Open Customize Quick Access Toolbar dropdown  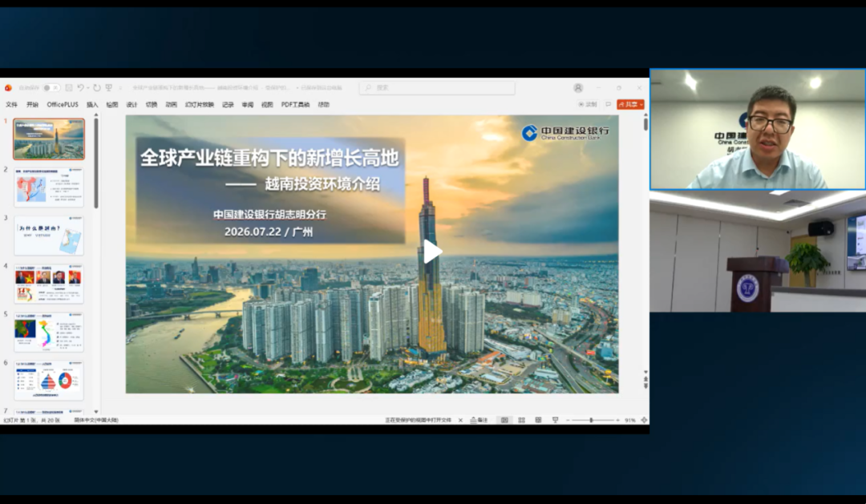[119, 88]
